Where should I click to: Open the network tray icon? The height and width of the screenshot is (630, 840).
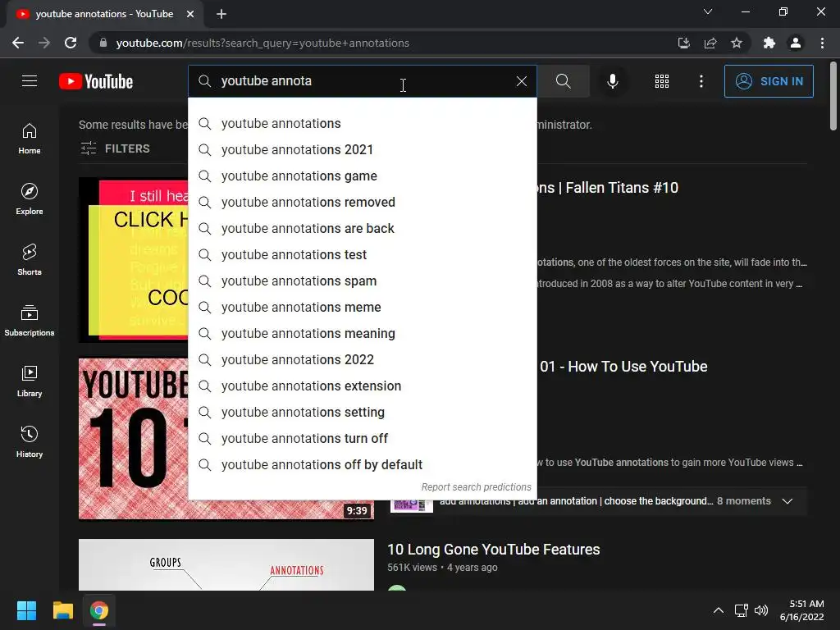tap(742, 610)
